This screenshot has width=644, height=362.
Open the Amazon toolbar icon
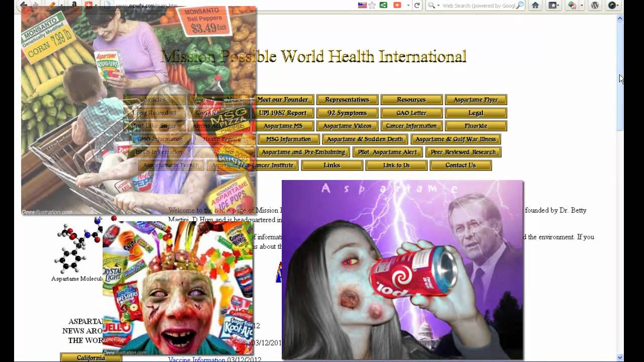[x=74, y=5]
